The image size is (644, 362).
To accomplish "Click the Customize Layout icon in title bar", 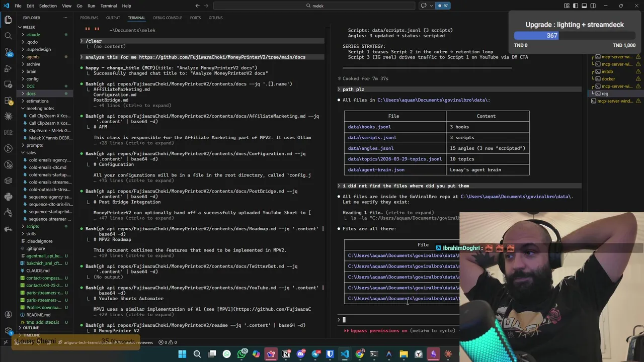I will [567, 6].
